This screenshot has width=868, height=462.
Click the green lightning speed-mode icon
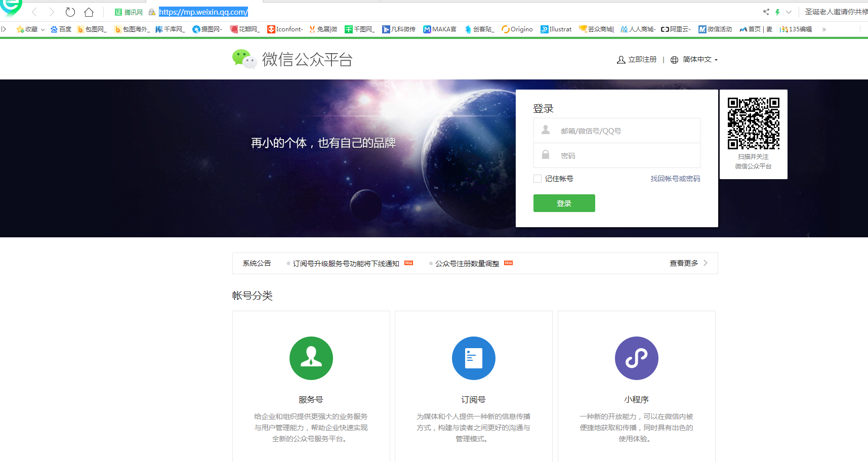pos(777,12)
